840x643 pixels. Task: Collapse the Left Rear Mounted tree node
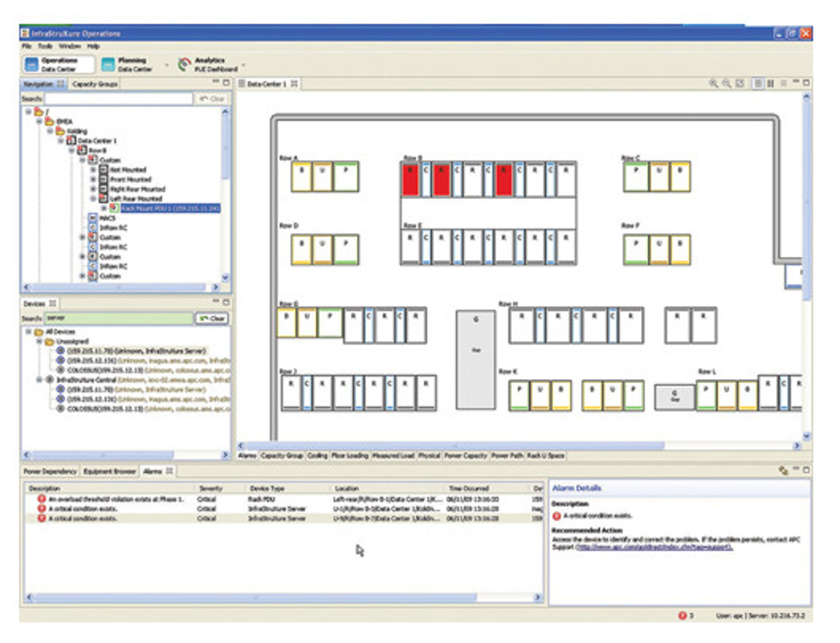pos(93,198)
